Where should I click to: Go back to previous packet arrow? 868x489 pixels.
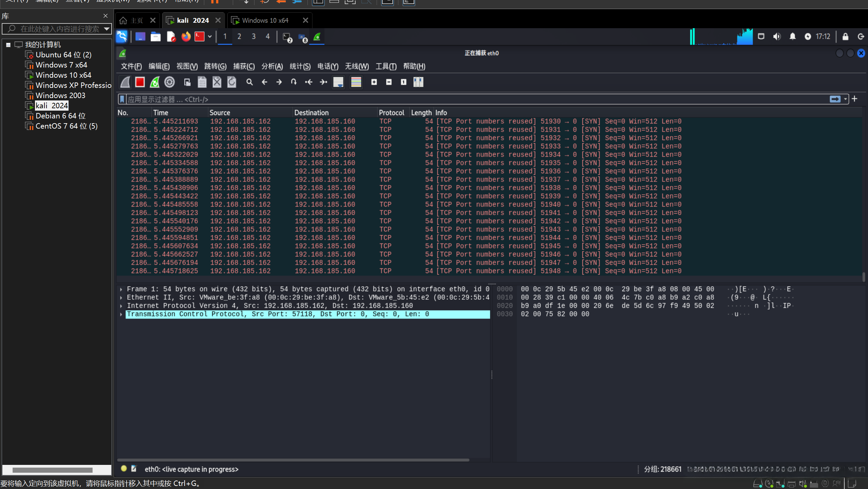tap(264, 82)
